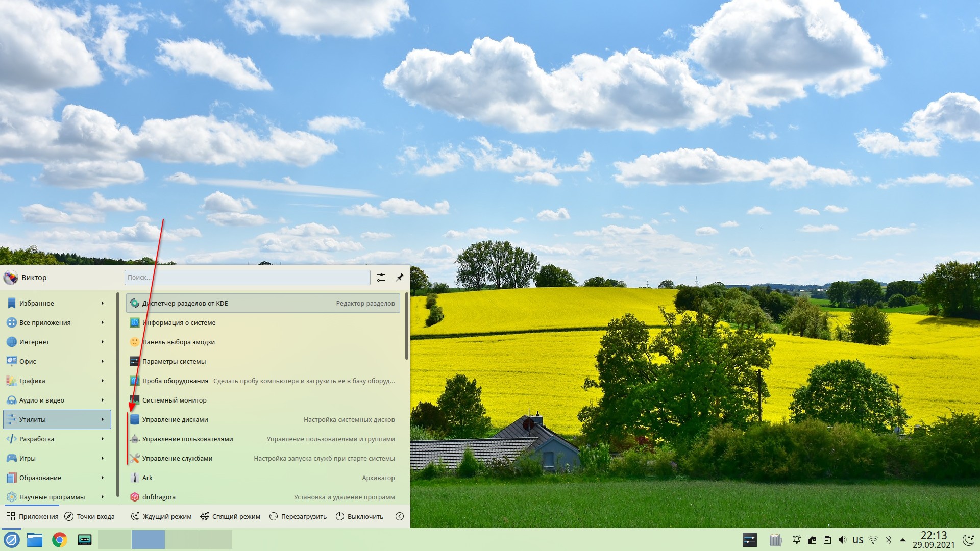Open the cassette tape app in taskbar
The width and height of the screenshot is (980, 551).
(x=85, y=540)
